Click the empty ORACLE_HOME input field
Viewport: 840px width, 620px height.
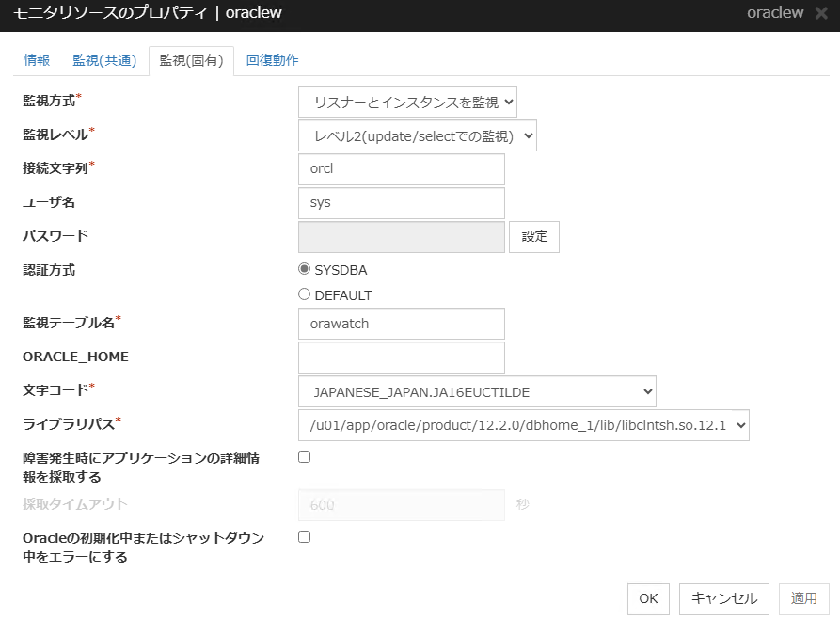pyautogui.click(x=401, y=358)
